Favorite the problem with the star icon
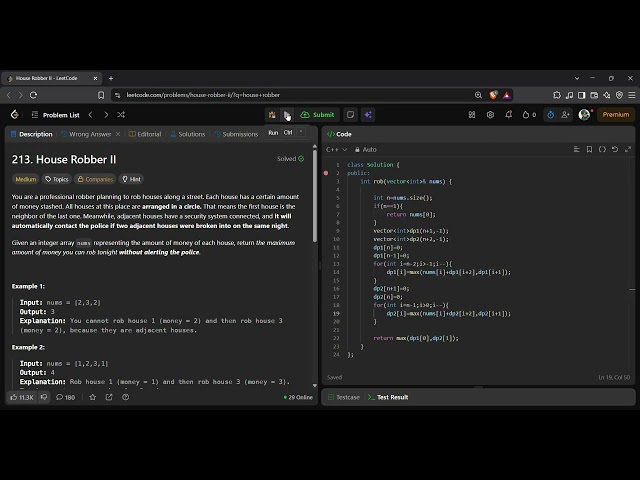 [x=93, y=397]
